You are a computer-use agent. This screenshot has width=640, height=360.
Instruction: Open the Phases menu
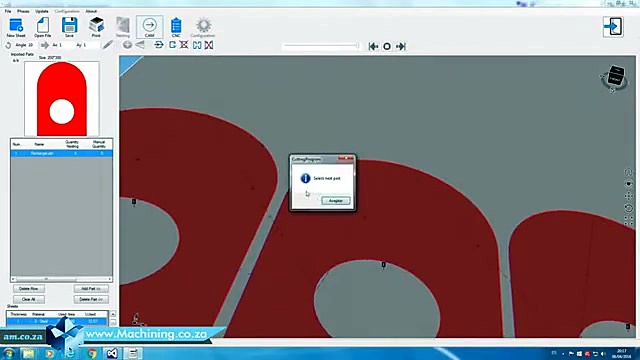point(23,11)
